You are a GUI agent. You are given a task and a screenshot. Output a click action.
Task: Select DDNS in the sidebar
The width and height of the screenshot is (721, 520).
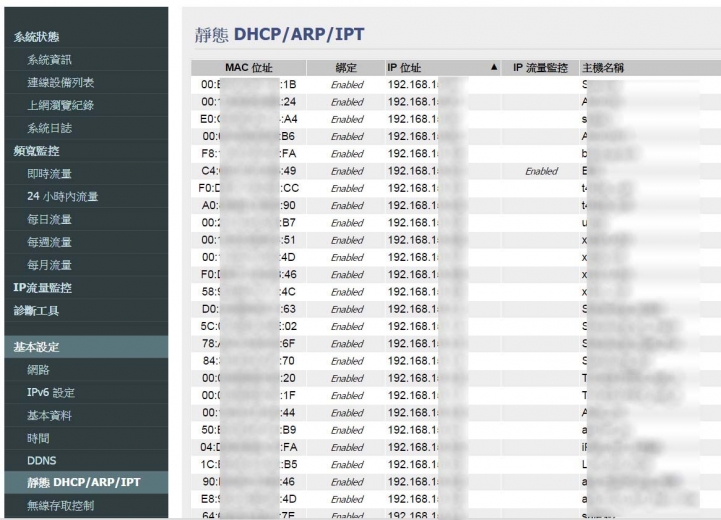[42, 461]
